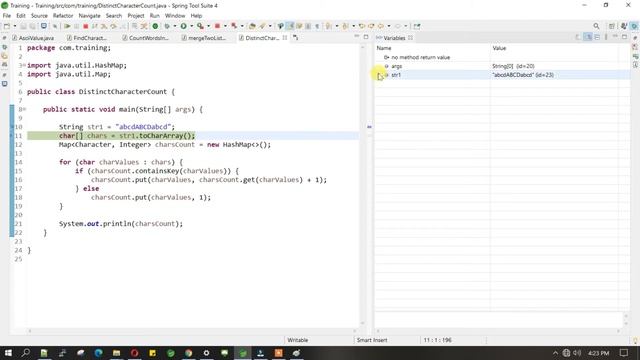Switch to the FindCharact... editor tab
The width and height of the screenshot is (640, 360).
click(87, 38)
